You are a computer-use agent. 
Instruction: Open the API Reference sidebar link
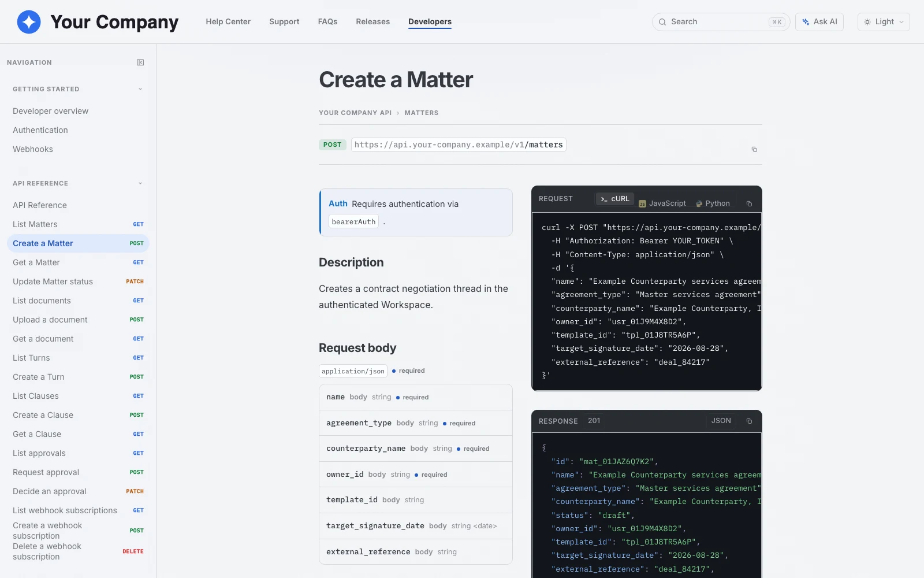click(x=40, y=205)
